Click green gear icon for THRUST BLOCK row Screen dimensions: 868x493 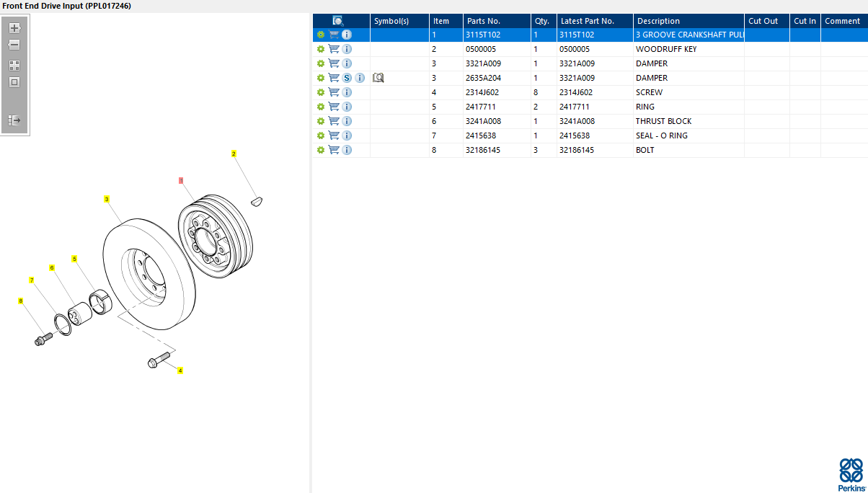click(x=321, y=121)
